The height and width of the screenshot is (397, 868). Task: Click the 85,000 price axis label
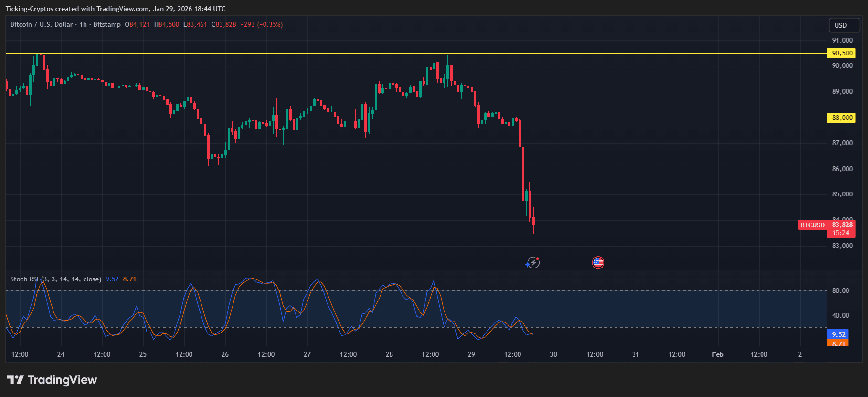pyautogui.click(x=842, y=194)
